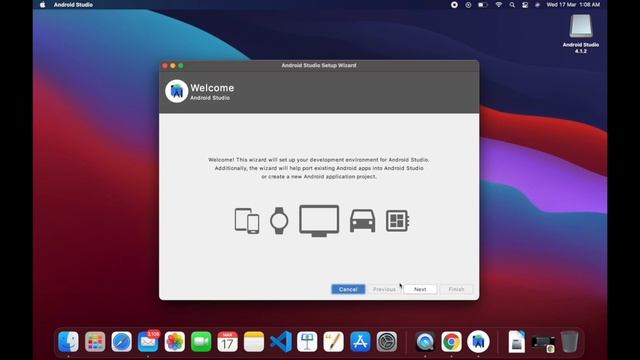Screen dimensions: 640x360
Task: Click the Android Studio logo in wizard header
Action: [176, 91]
